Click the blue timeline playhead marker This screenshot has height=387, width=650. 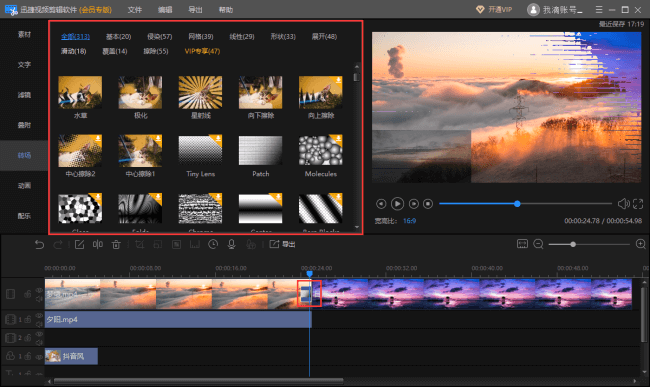pyautogui.click(x=309, y=274)
